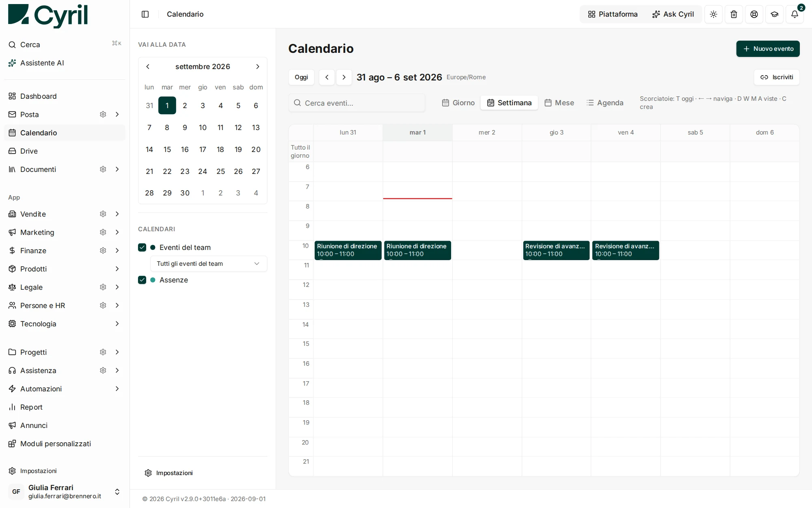
Task: Open Dashboard in sidebar
Action: (x=65, y=96)
